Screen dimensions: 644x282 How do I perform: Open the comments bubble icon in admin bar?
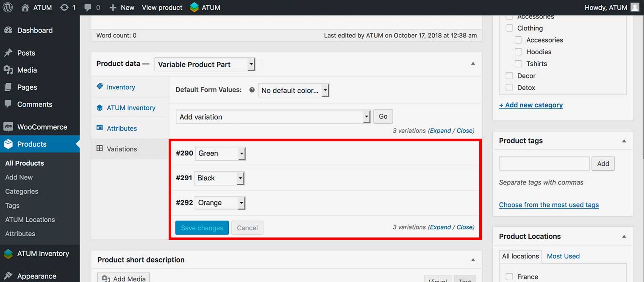pyautogui.click(x=88, y=8)
